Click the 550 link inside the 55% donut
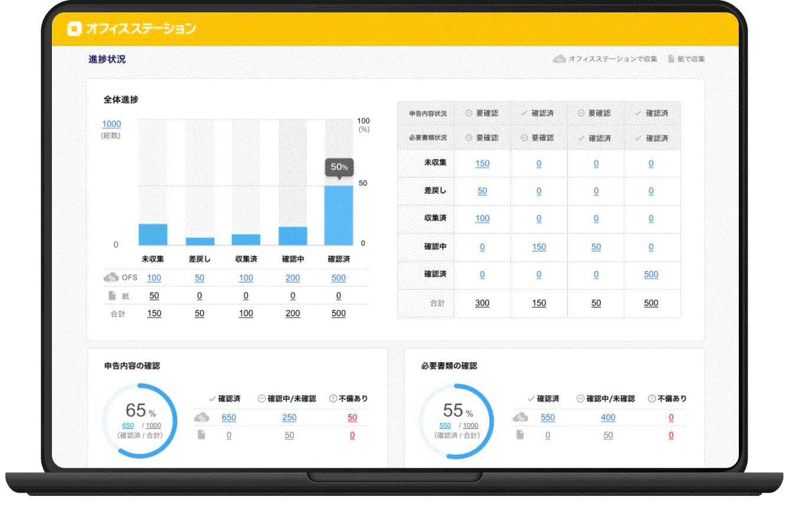 [445, 426]
